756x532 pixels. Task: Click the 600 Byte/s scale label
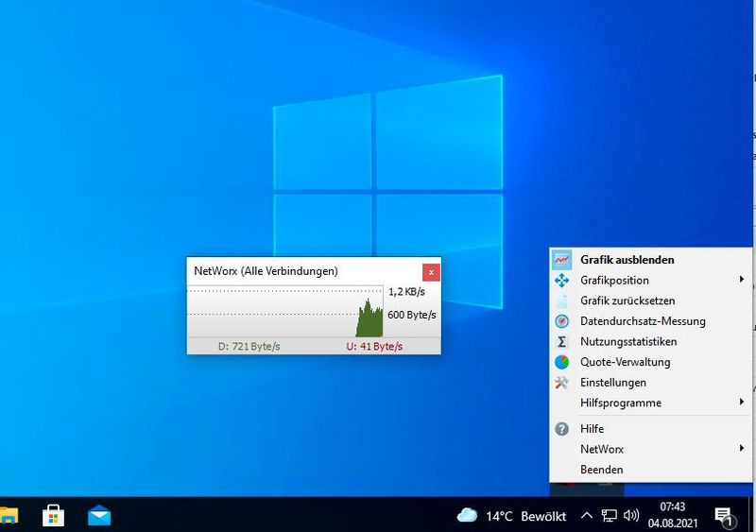point(412,315)
